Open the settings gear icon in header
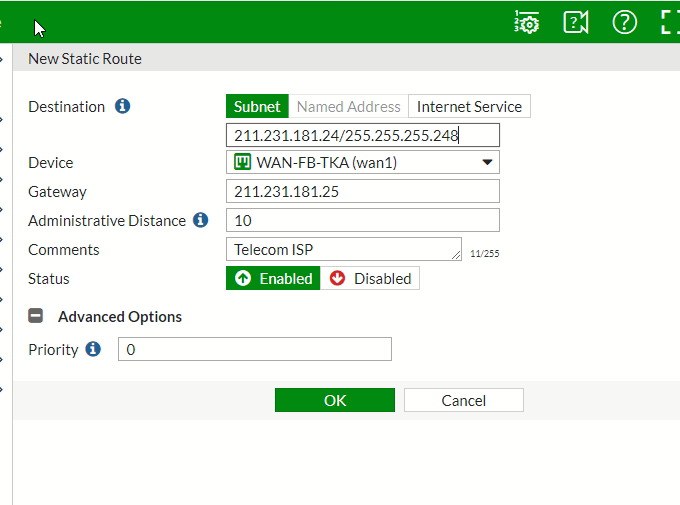 tap(527, 22)
